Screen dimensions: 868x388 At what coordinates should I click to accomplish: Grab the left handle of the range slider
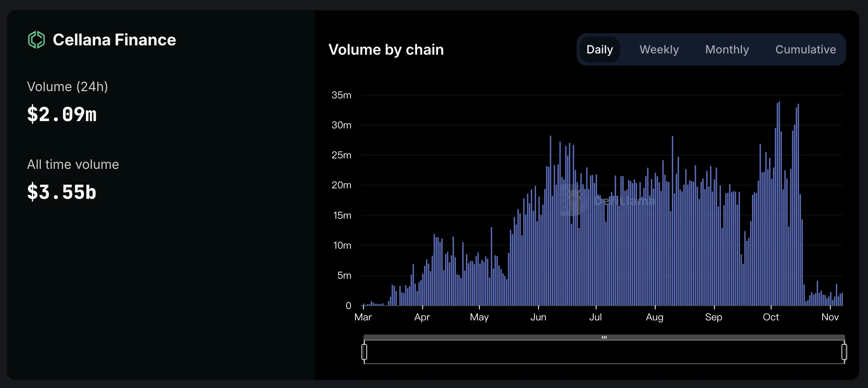point(364,352)
